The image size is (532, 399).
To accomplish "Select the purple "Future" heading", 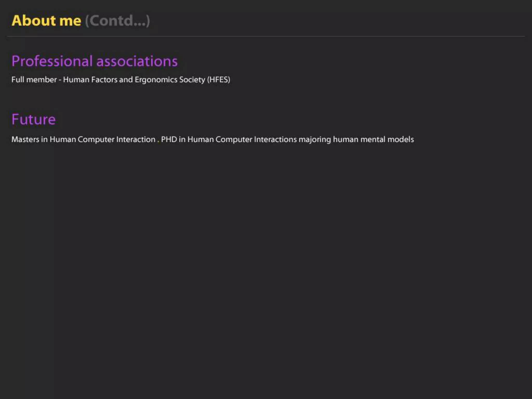I will pos(34,119).
